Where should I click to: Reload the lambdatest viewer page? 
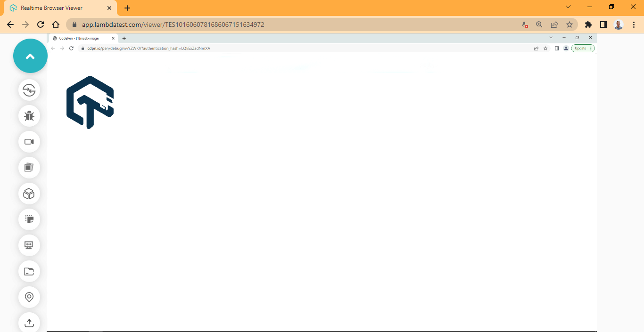click(x=41, y=24)
